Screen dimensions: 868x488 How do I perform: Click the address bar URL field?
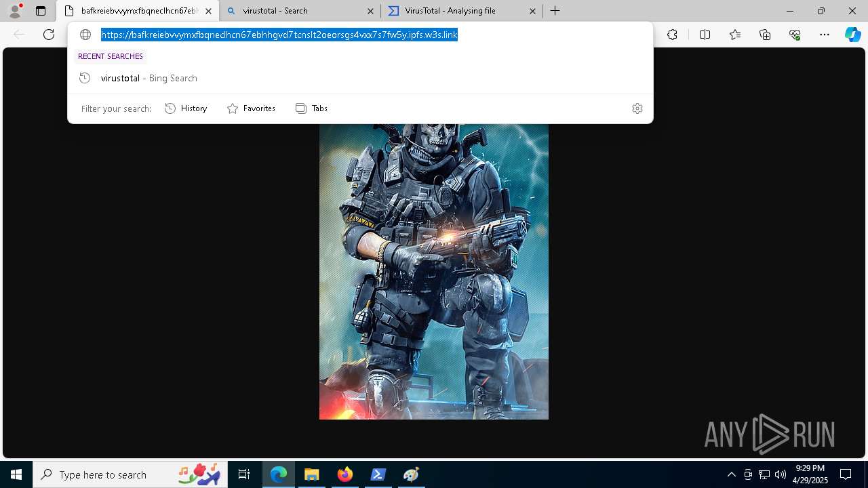[279, 35]
